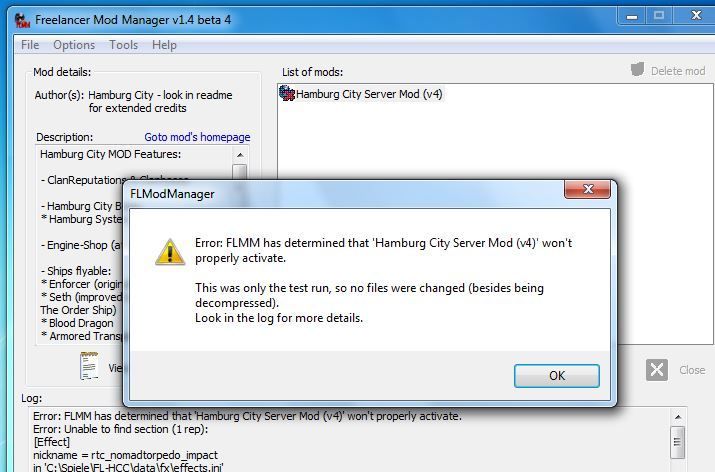Click the Delete mod shield icon

[x=637, y=70]
